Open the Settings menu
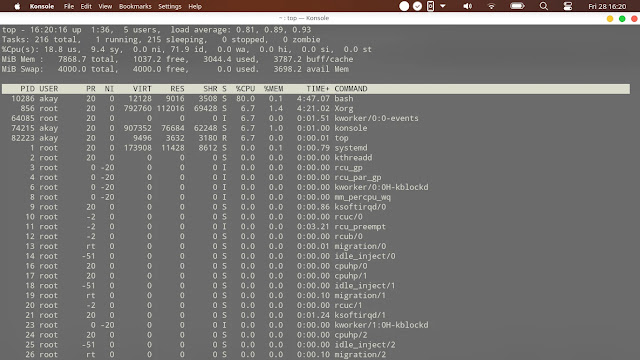 tap(170, 7)
